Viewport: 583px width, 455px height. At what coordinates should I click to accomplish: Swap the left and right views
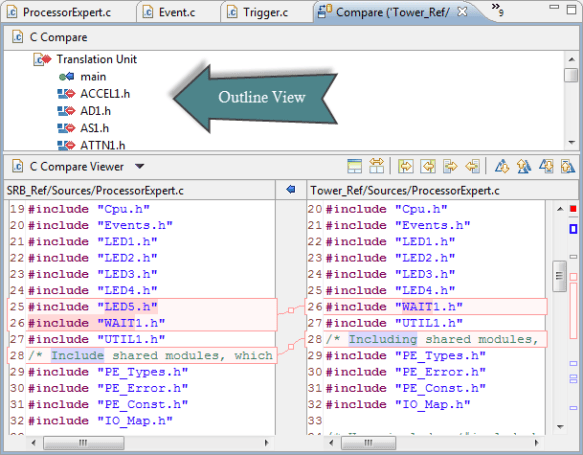376,166
